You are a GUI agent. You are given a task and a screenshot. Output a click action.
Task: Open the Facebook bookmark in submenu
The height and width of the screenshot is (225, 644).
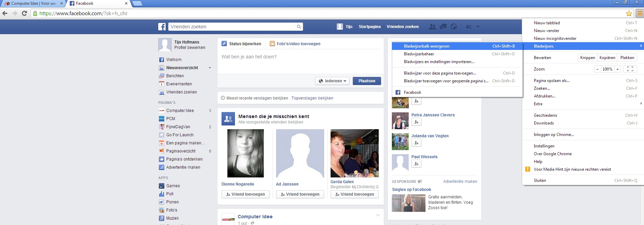click(x=457, y=92)
